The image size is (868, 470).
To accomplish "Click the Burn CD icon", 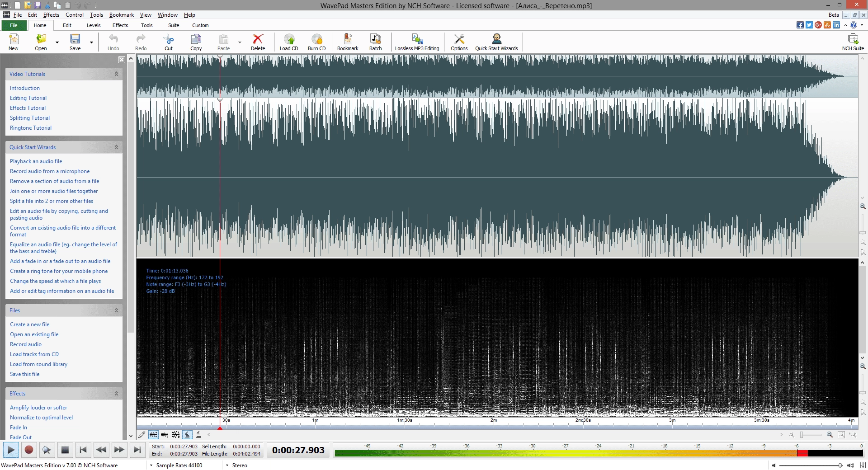I will click(x=316, y=42).
